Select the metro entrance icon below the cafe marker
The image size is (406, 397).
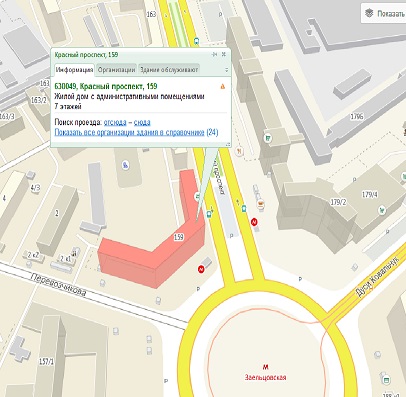255,222
